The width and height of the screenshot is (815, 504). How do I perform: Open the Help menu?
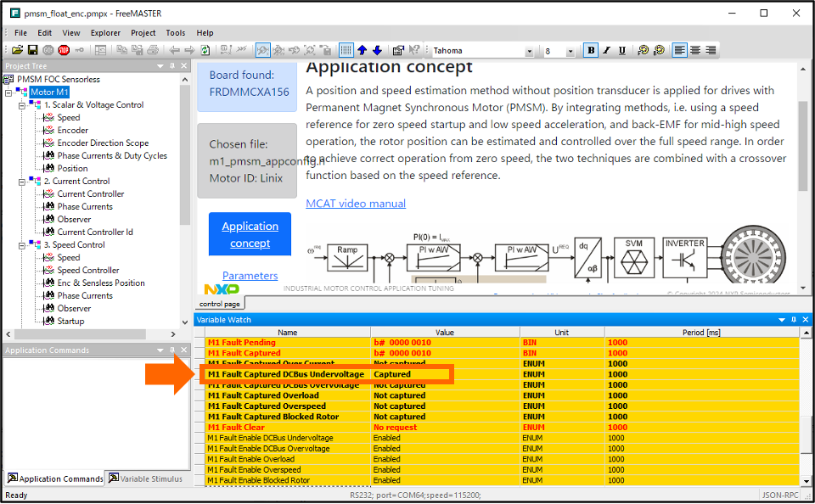[205, 33]
